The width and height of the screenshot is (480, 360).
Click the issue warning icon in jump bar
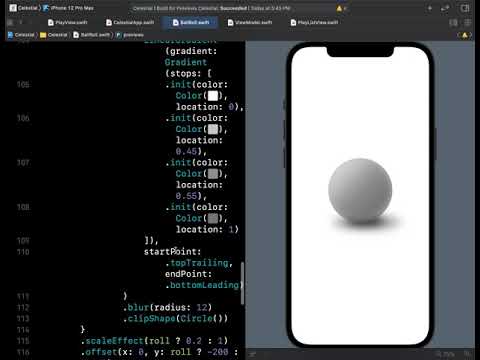point(465,35)
